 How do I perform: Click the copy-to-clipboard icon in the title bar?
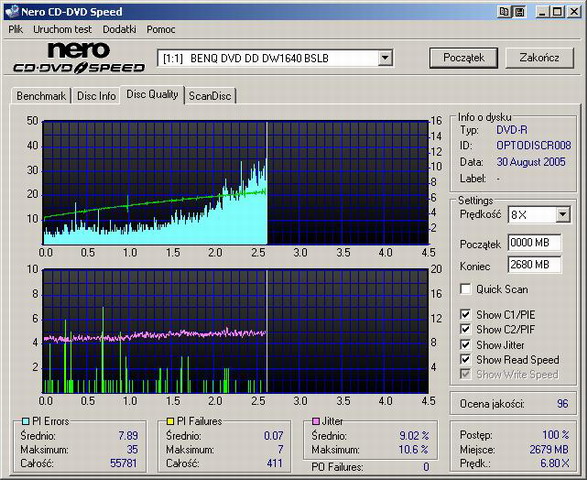[x=504, y=12]
